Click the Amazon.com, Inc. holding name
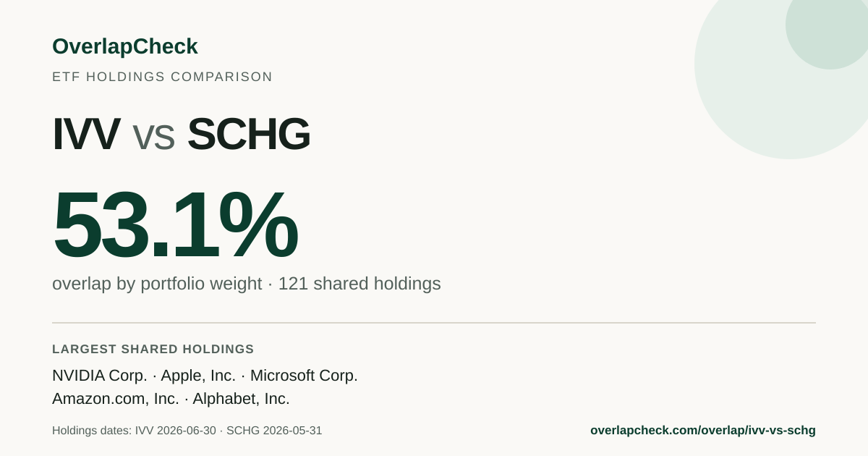The height and width of the screenshot is (456, 868). pyautogui.click(x=116, y=399)
